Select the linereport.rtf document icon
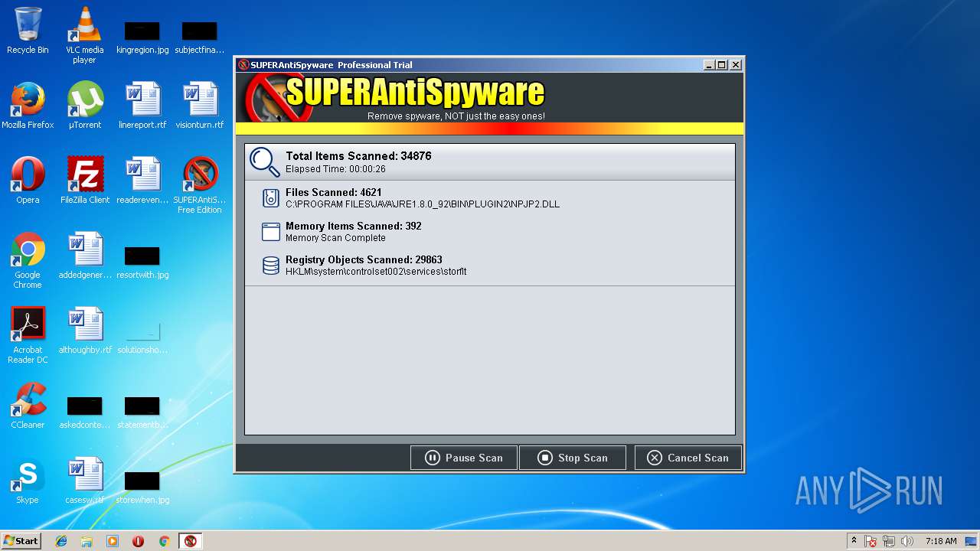The width and height of the screenshot is (980, 551). pos(142,106)
